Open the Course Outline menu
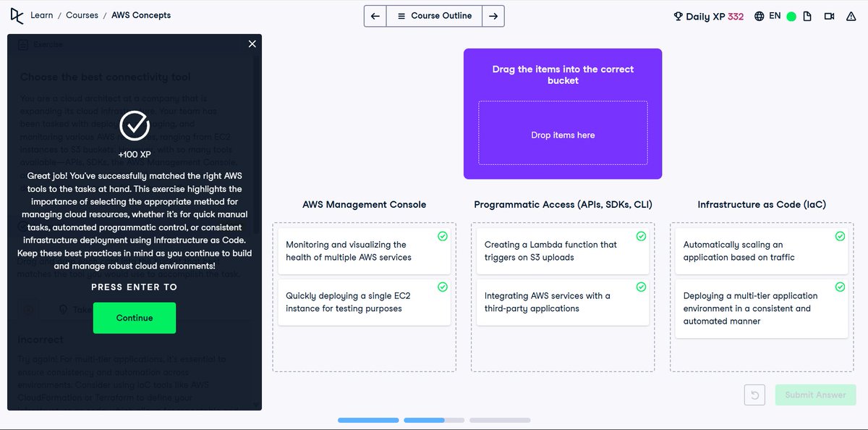Screen dimensions: 868x430 [434, 16]
